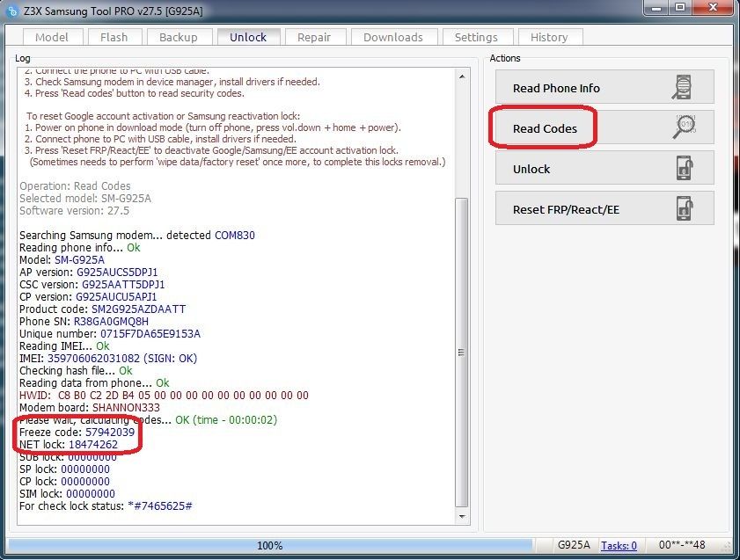The width and height of the screenshot is (740, 560).
Task: Click the phone lock icon on Reset FRP/React/EE
Action: [684, 209]
